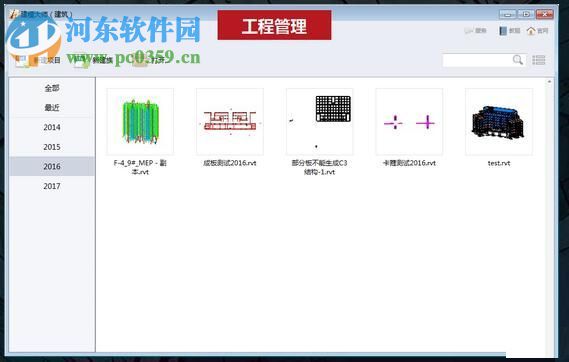The height and width of the screenshot is (362, 569).
Task: Filter projects by year 2014
Action: click(x=52, y=127)
